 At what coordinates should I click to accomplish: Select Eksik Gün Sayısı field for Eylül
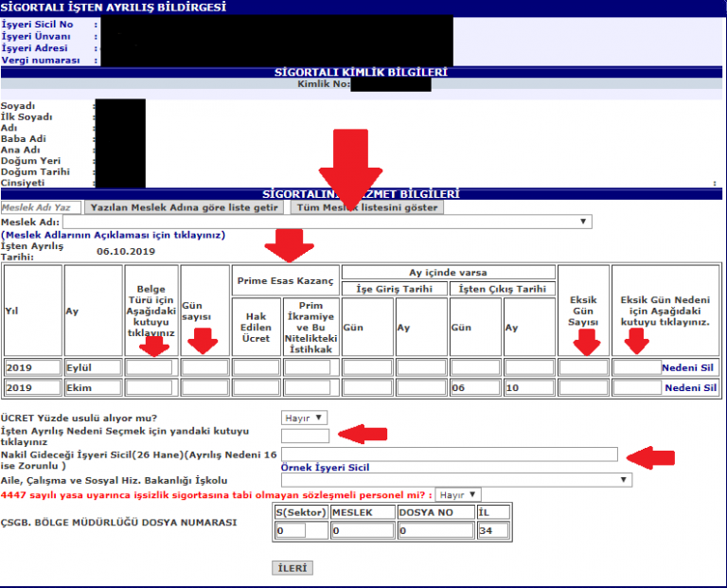click(x=583, y=367)
